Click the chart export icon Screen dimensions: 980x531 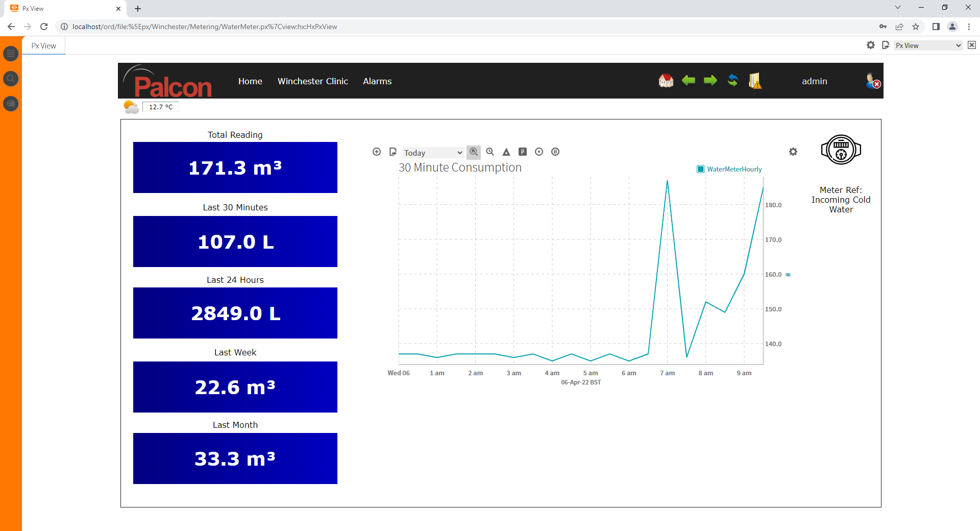tap(393, 152)
